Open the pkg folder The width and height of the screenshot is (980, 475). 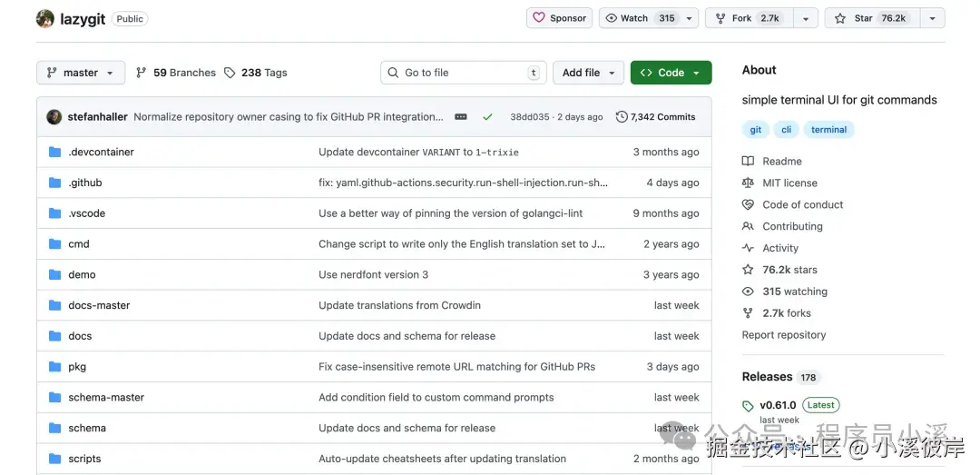coord(77,367)
